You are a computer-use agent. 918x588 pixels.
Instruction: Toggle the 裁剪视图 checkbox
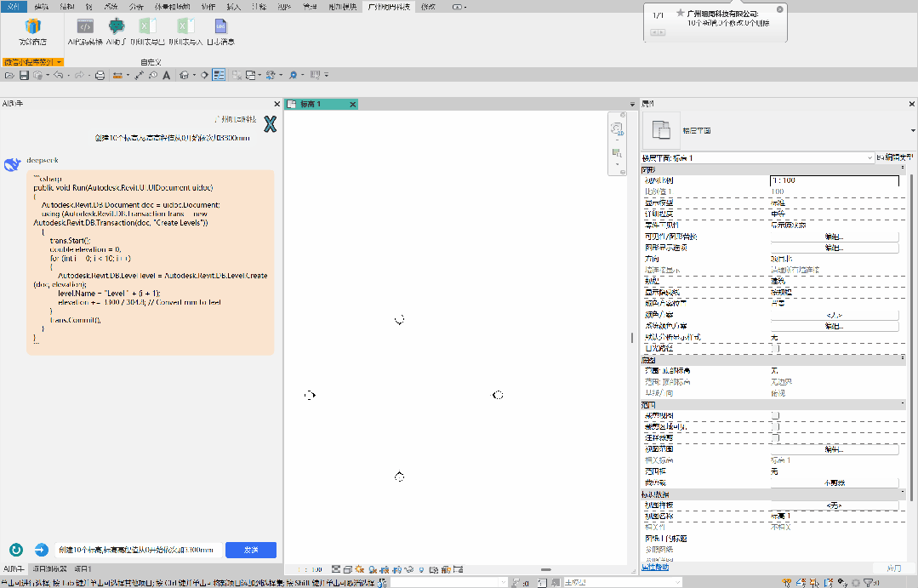pyautogui.click(x=775, y=415)
